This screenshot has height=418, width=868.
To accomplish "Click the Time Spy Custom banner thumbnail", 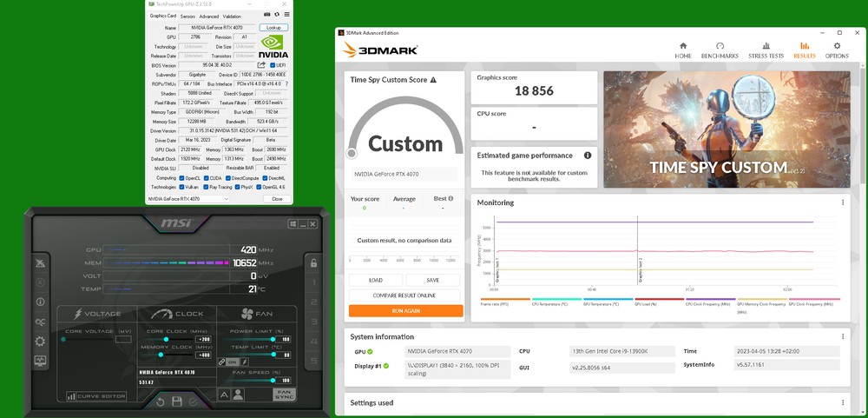I will [x=727, y=129].
